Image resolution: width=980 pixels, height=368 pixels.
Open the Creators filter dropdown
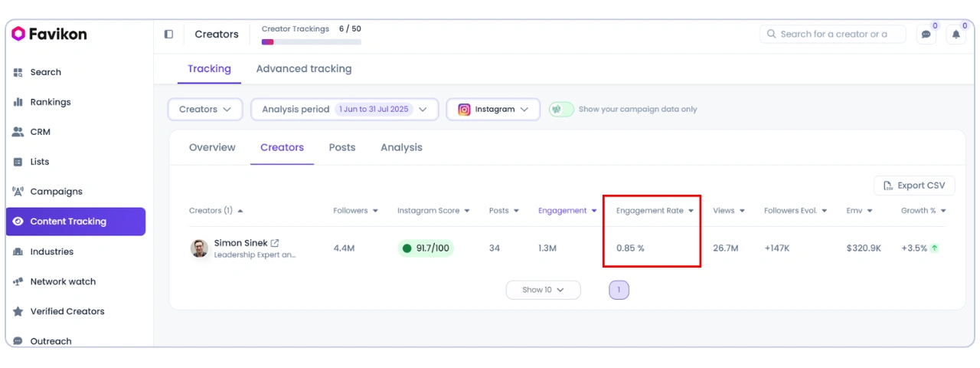pos(205,110)
